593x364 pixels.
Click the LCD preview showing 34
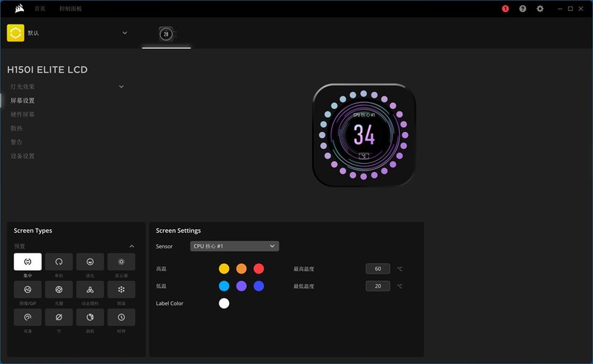[364, 135]
